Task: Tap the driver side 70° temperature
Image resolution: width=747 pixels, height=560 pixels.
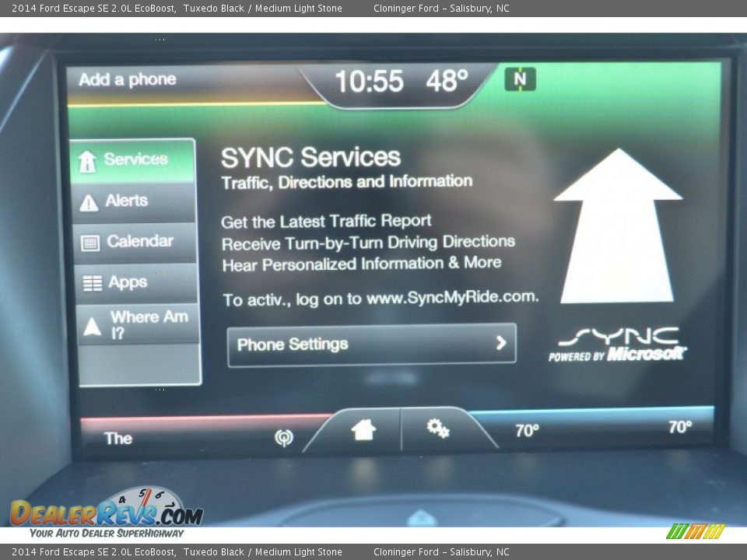Action: point(527,430)
